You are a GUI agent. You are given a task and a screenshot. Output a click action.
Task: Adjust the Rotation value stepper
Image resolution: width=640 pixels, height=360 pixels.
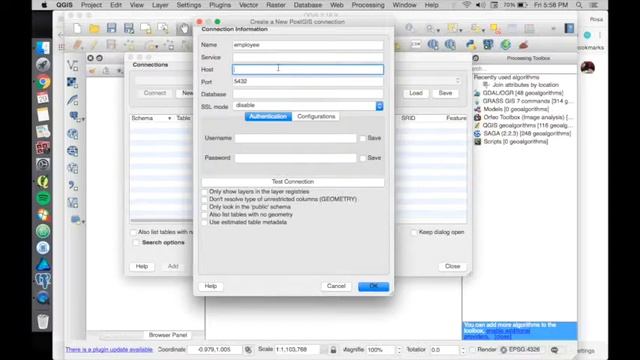point(462,350)
